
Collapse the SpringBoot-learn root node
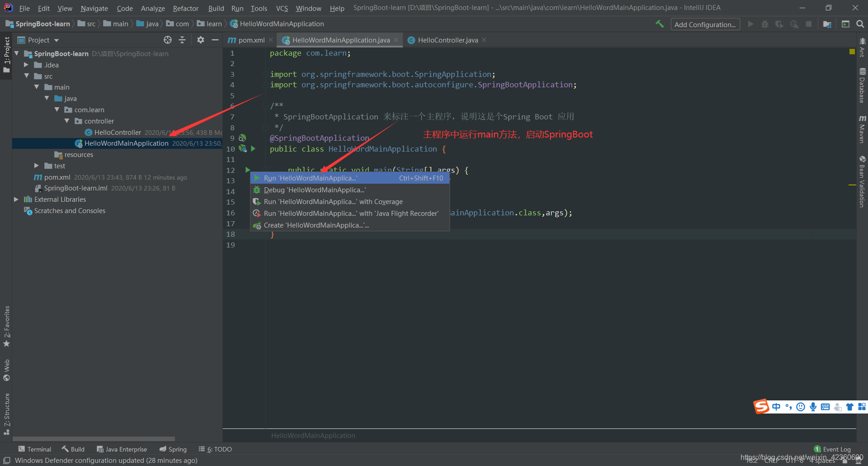tap(17, 53)
